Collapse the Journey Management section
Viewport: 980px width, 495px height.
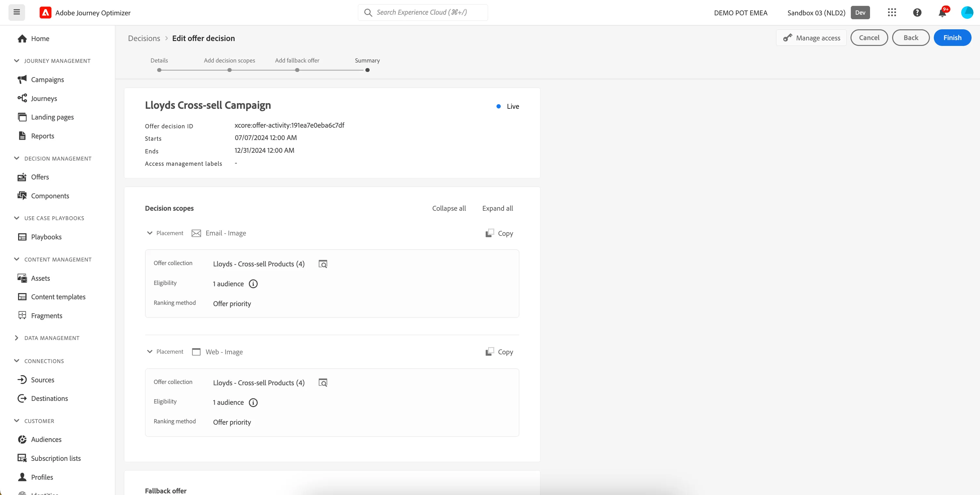(16, 61)
